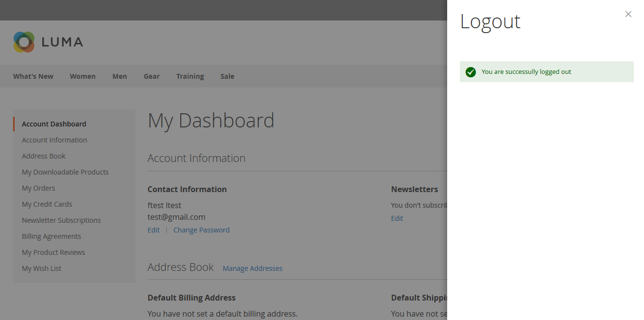Open the Men category menu
Screen dimensions: 644x320
120,76
